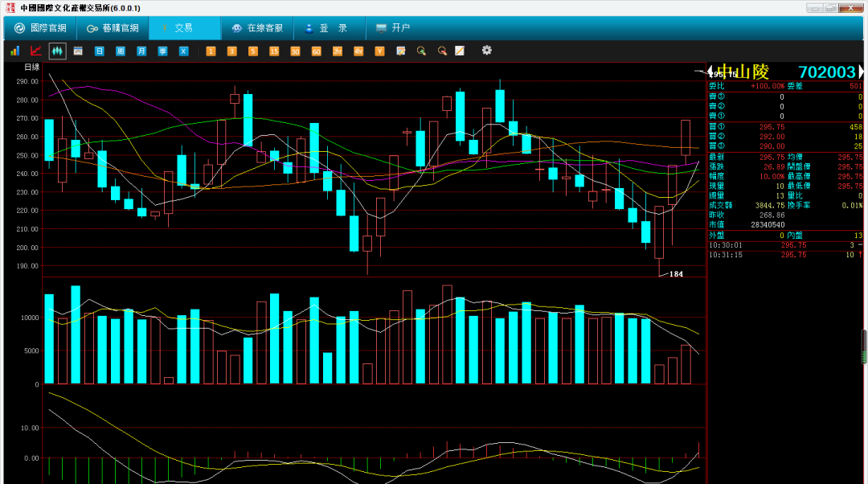Select buy level 1 price 295.75 in the 買① row
This screenshot has width=868, height=484.
click(772, 127)
